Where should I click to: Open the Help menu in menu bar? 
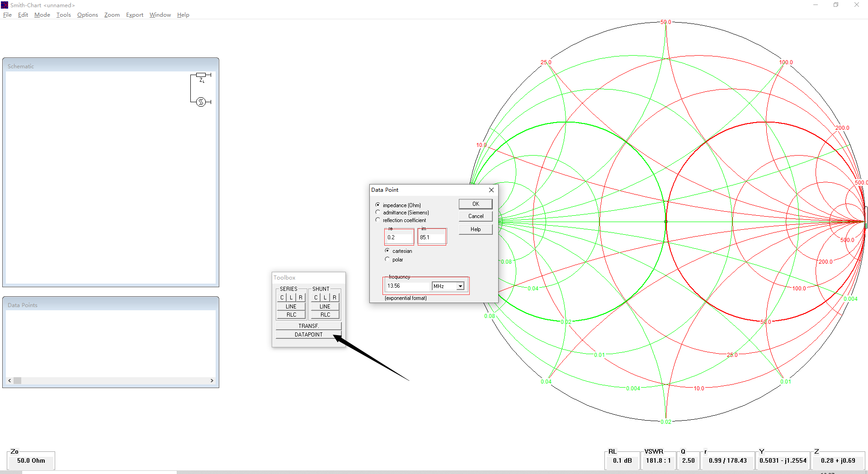click(x=183, y=15)
